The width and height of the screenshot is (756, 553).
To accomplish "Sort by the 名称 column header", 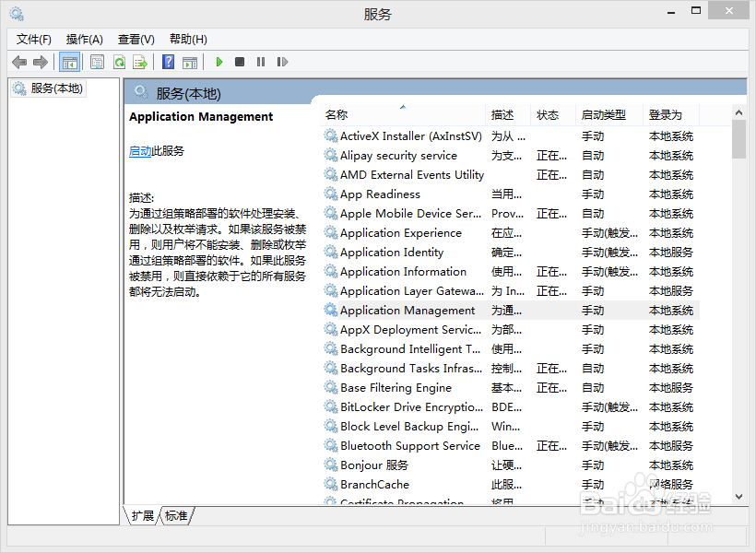I will (403, 114).
